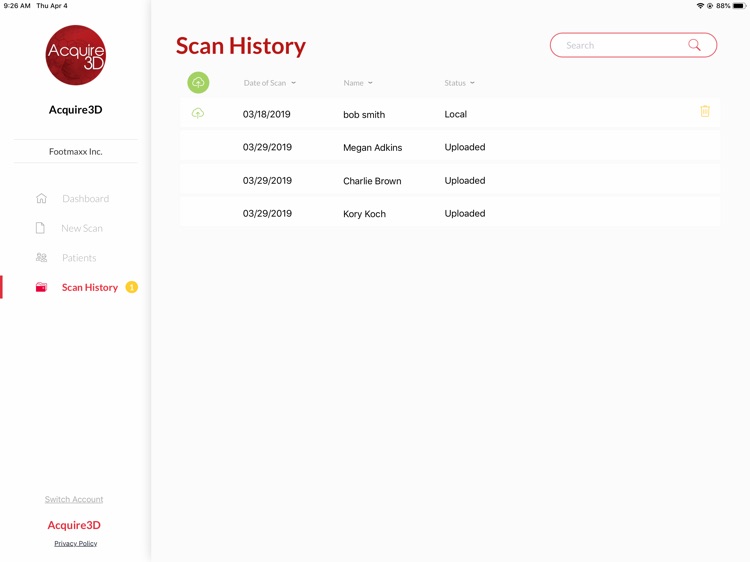
Task: Delete bob smith's scan with trash icon
Action: click(x=705, y=111)
